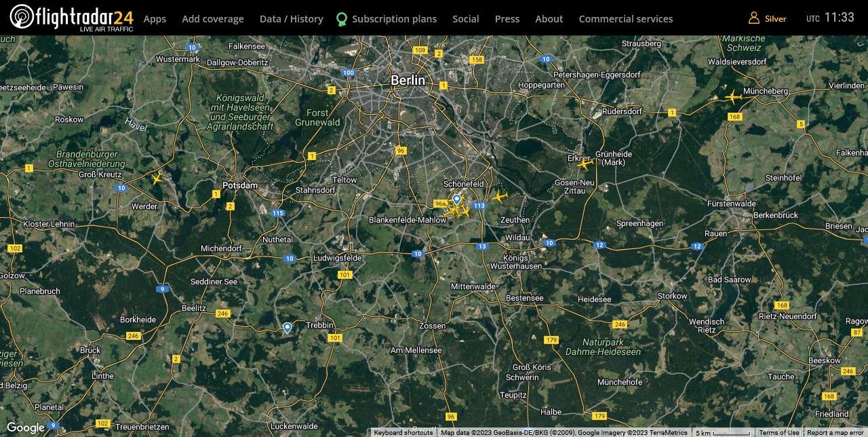This screenshot has width=868, height=437.
Task: Select the airplane near Müncheberg
Action: pos(733,97)
